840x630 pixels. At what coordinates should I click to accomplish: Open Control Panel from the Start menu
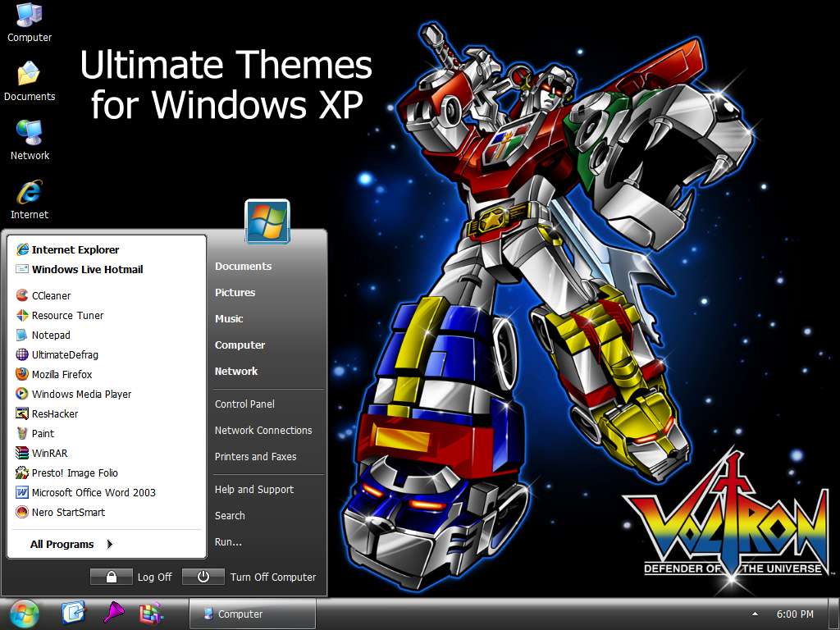(244, 404)
